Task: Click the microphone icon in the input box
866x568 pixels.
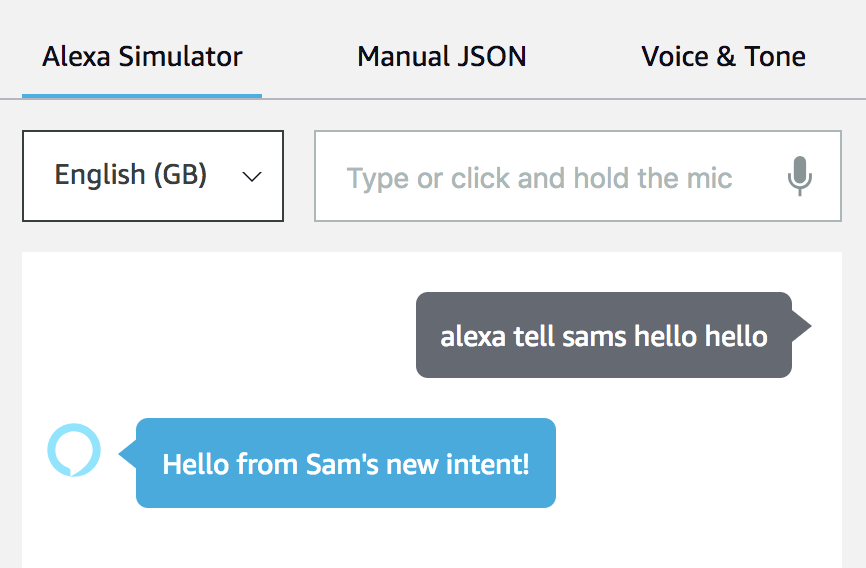Action: point(799,177)
